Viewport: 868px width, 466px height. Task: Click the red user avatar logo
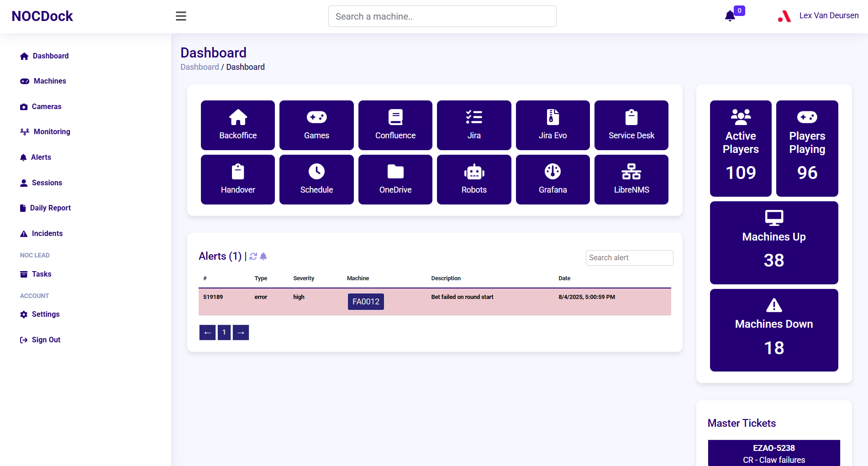784,16
